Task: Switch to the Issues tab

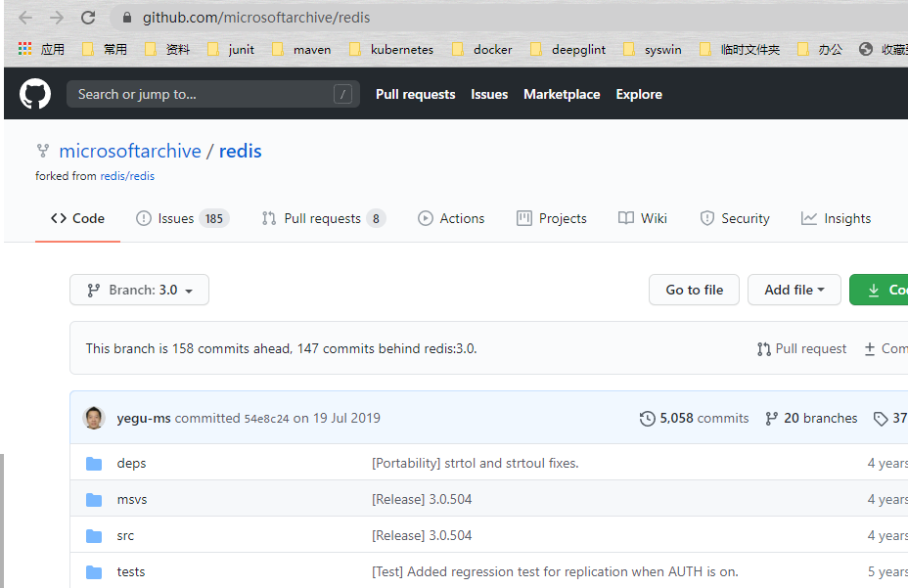Action: (x=182, y=218)
